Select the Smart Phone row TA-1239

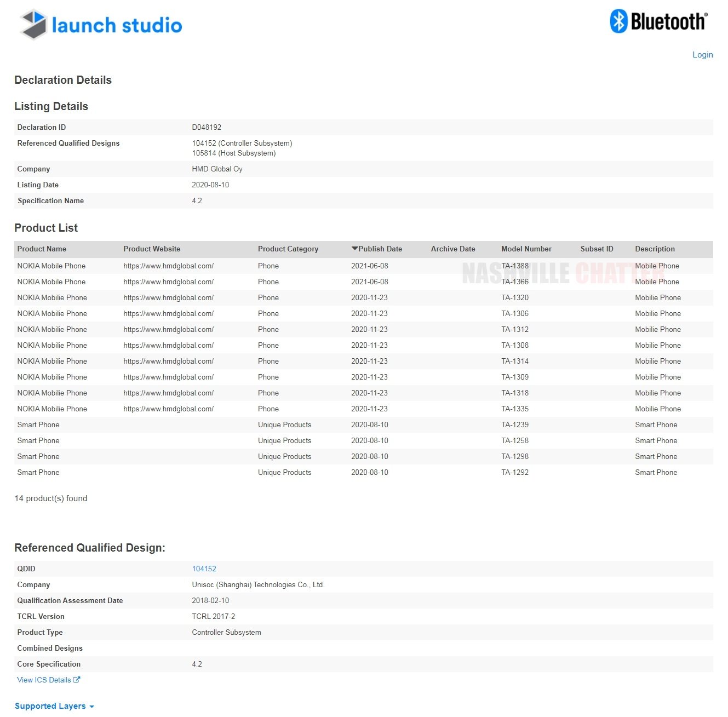point(515,425)
